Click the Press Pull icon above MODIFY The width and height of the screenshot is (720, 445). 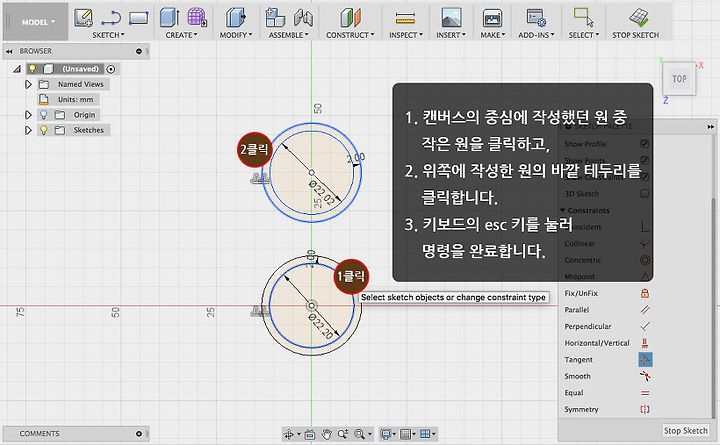tap(236, 18)
